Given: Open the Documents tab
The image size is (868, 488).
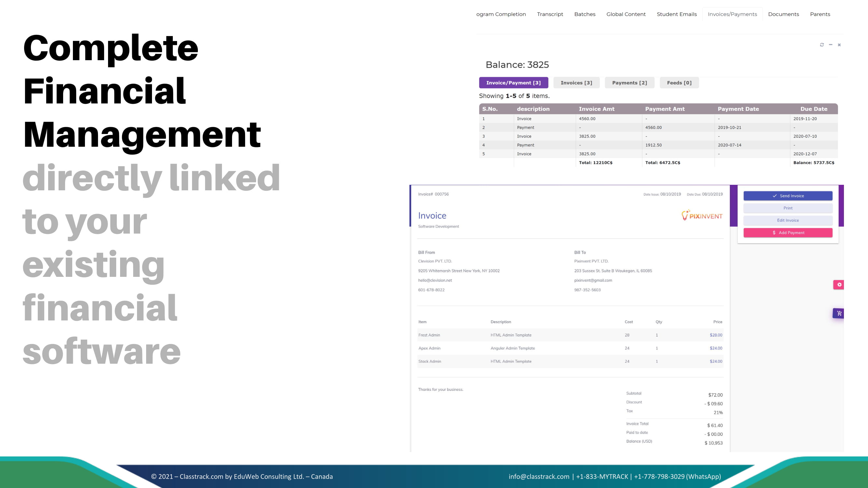Looking at the screenshot, I should (783, 14).
